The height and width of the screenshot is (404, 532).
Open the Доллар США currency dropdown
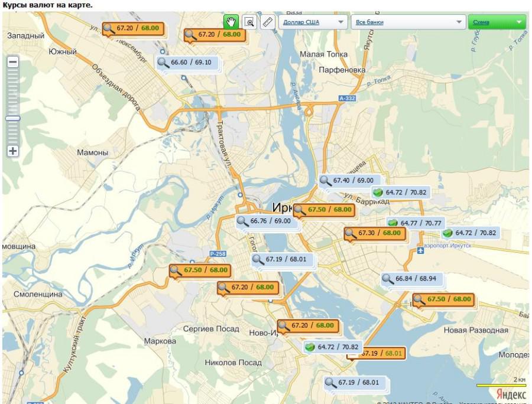click(313, 22)
